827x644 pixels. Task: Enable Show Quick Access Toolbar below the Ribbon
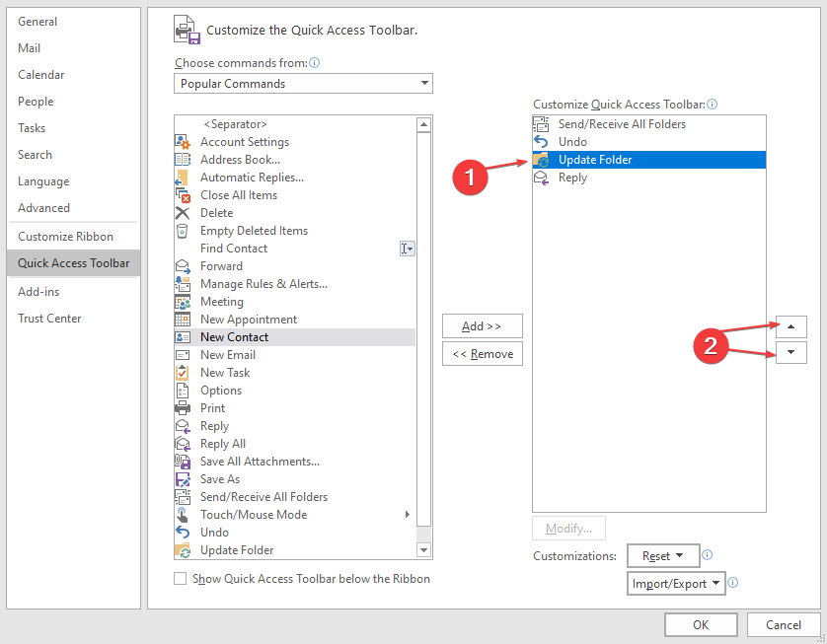pos(181,579)
